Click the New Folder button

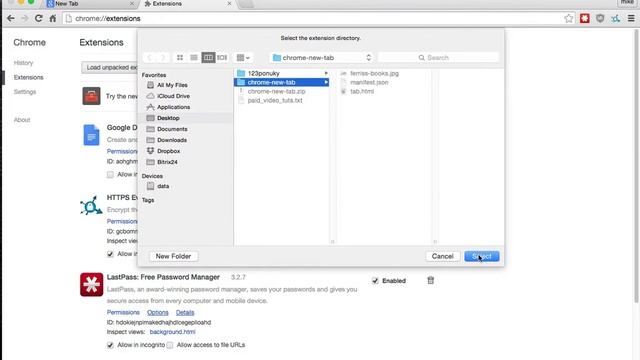coord(173,256)
